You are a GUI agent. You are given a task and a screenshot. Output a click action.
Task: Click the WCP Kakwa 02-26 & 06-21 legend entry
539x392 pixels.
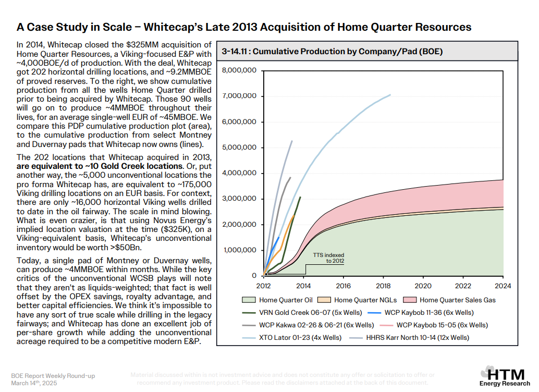(x=308, y=325)
